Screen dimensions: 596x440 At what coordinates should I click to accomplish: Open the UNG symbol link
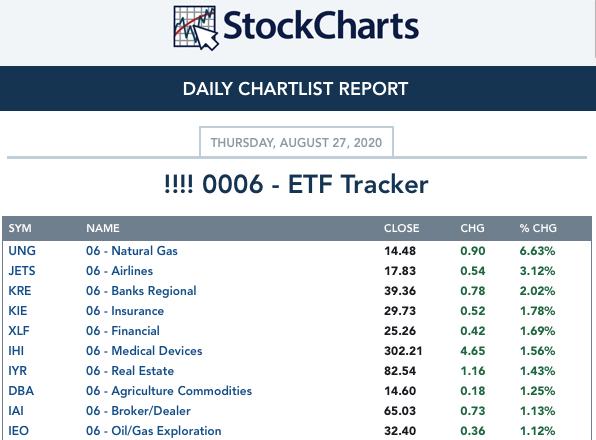pyautogui.click(x=22, y=251)
